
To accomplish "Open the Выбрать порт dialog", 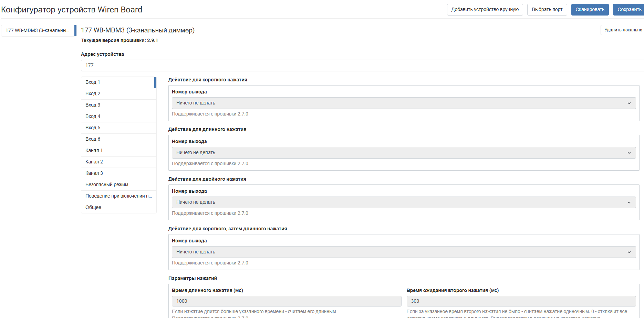I will click(x=547, y=10).
